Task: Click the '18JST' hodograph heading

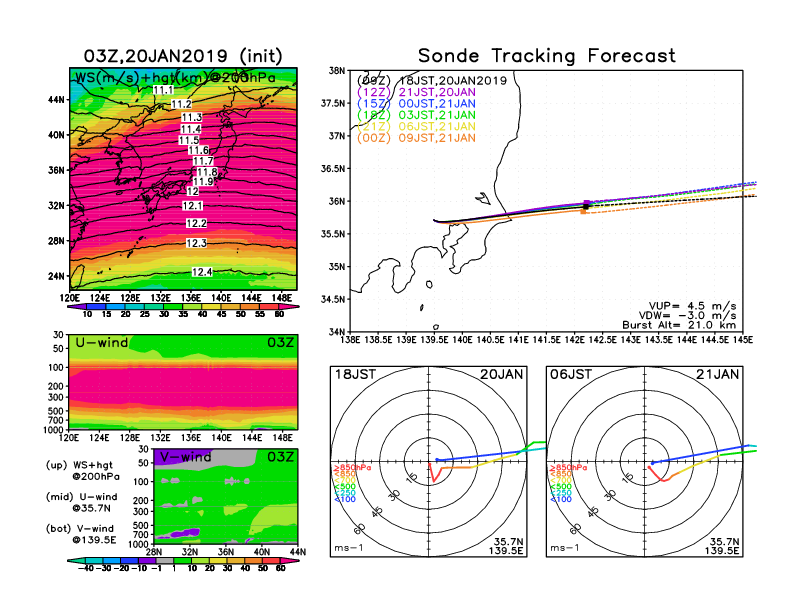Action: (355, 375)
